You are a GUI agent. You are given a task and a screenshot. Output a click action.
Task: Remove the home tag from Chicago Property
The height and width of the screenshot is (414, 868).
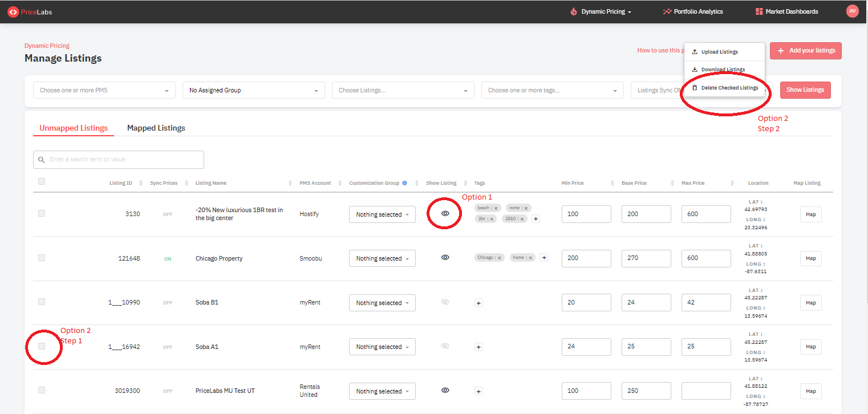tap(530, 258)
